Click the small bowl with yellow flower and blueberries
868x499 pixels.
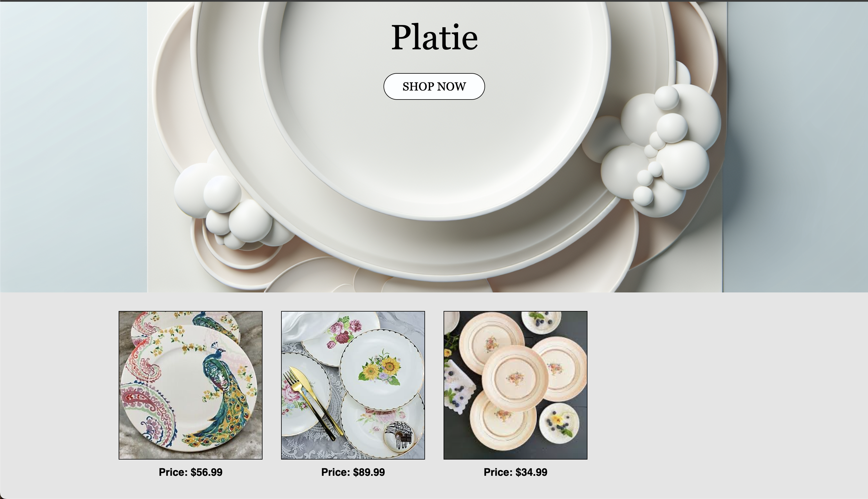[x=559, y=423]
